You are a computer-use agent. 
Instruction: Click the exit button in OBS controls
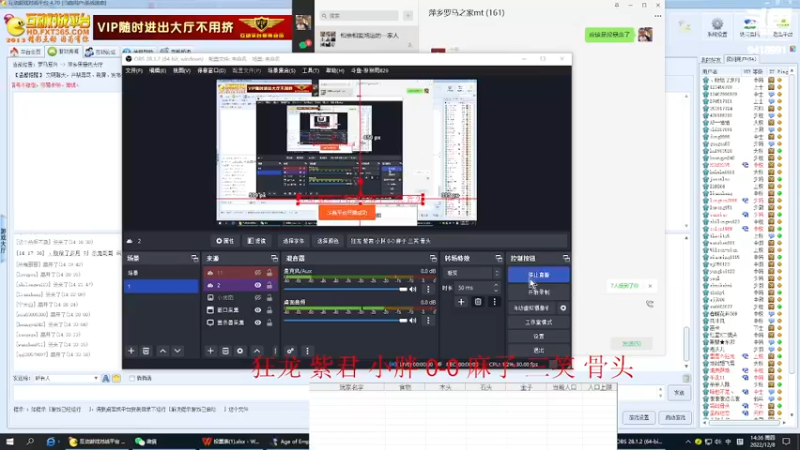(538, 350)
